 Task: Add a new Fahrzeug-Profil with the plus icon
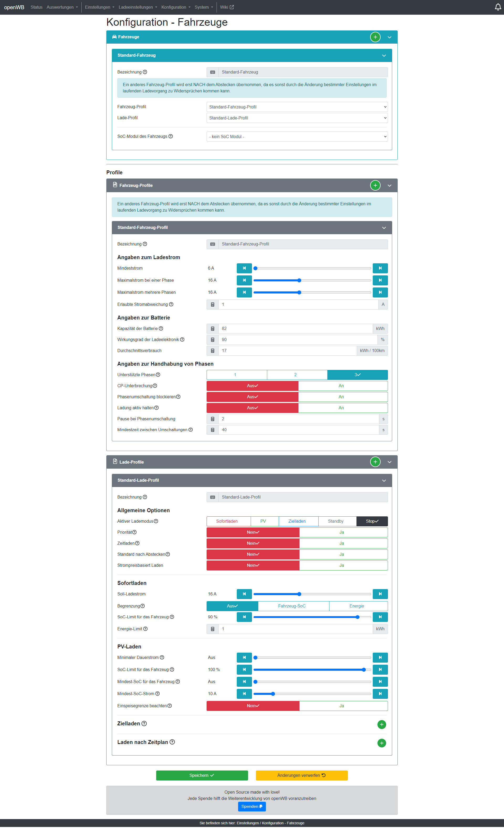click(375, 185)
